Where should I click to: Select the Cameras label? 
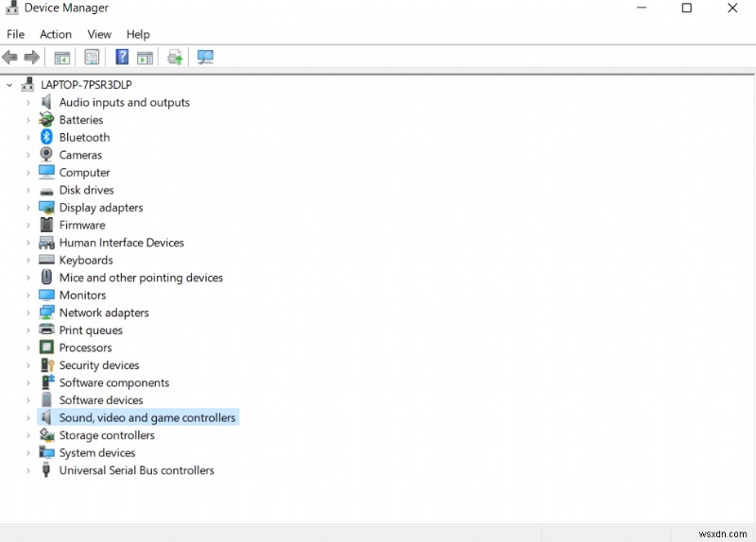[80, 155]
